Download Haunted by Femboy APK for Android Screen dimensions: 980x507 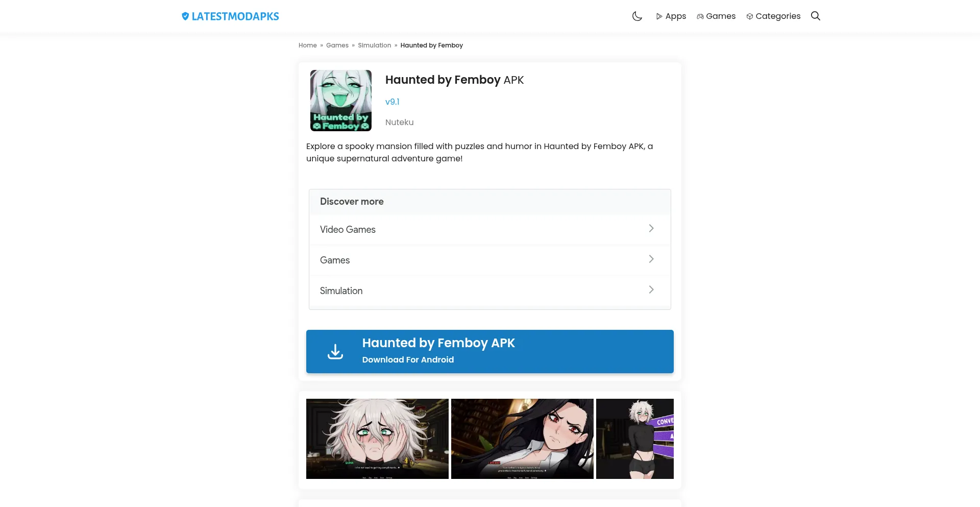490,351
